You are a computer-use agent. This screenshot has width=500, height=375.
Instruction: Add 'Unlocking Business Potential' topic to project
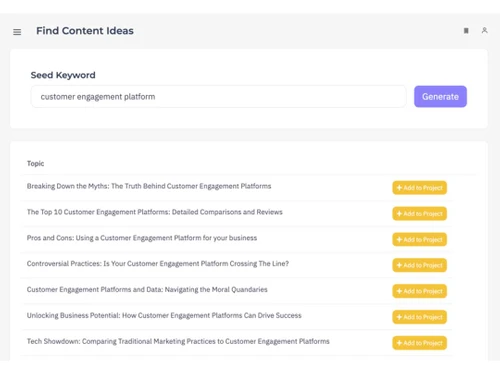[419, 317]
